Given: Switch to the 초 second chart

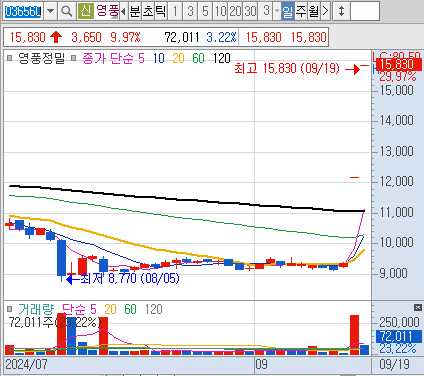Looking at the screenshot, I should point(148,12).
